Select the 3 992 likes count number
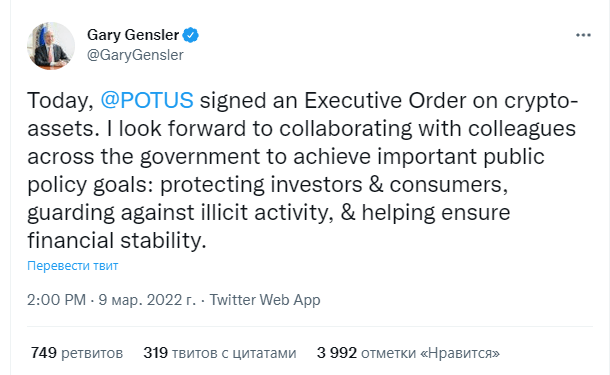This screenshot has width=610, height=375. click(337, 353)
